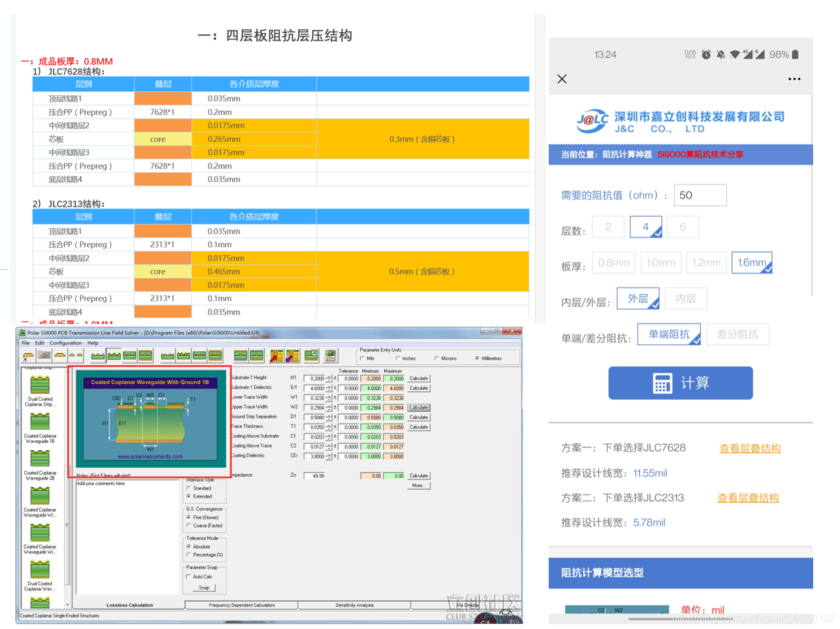This screenshot has height=629, width=840.
Task: Close the mobile page with X icon
Action: click(x=562, y=79)
